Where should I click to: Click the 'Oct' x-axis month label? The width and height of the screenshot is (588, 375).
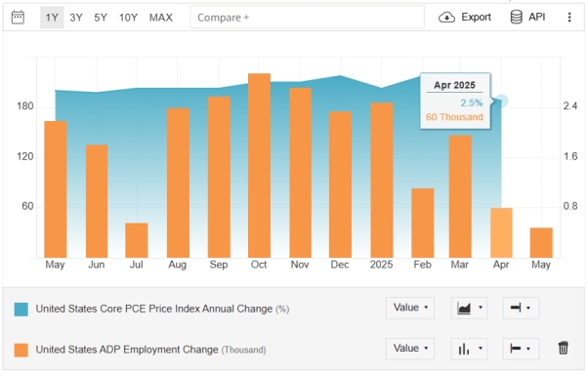(259, 265)
